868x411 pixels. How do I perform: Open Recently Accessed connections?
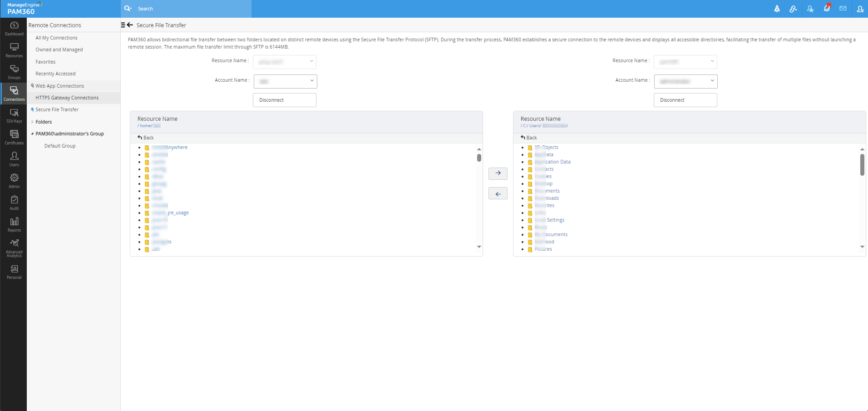tap(55, 74)
